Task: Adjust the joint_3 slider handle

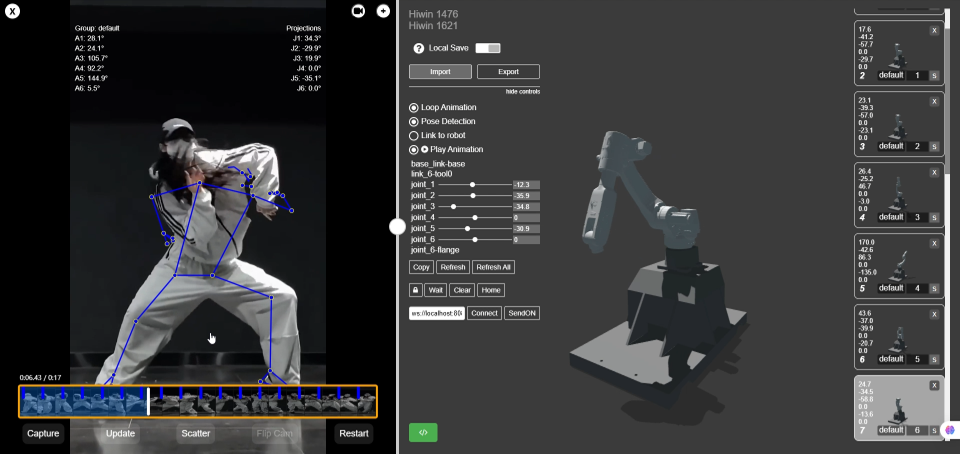Action: click(x=453, y=206)
